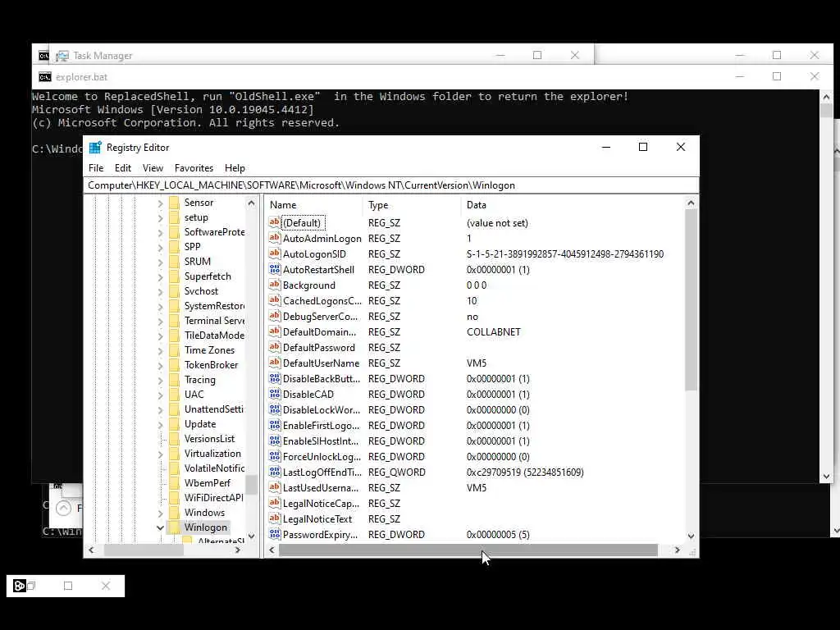840x630 pixels.
Task: Sort values by Name column header
Action: tap(314, 204)
